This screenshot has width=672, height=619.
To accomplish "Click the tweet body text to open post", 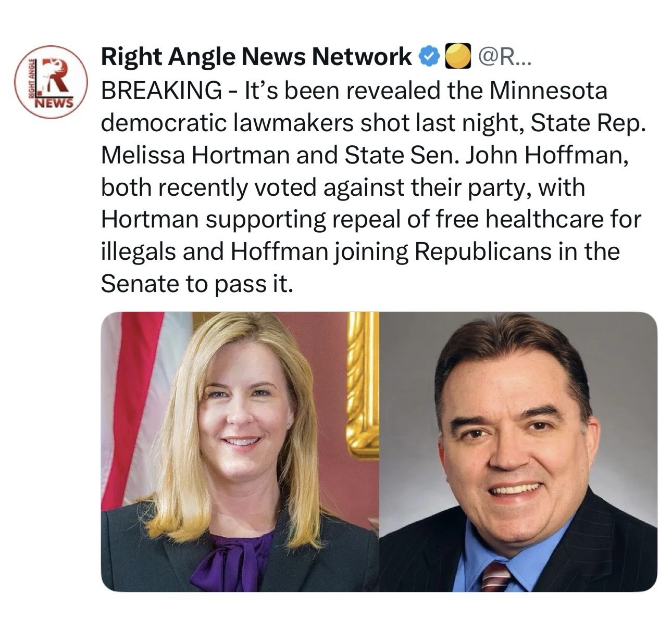I will 371,187.
